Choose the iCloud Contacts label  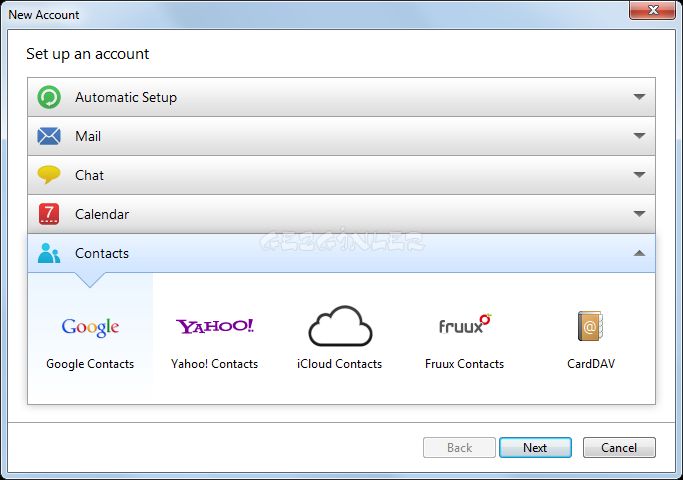(339, 364)
